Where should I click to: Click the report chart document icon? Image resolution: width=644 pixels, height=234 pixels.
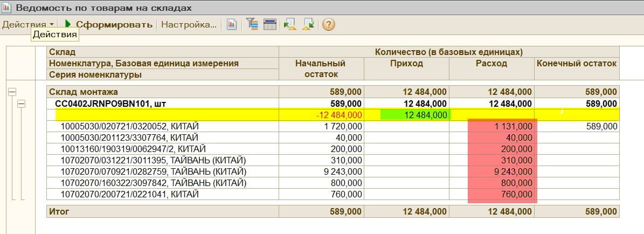click(x=232, y=24)
